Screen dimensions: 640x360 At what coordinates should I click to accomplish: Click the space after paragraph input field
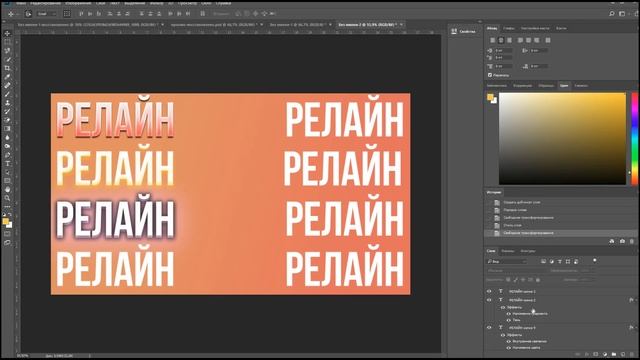[539, 66]
